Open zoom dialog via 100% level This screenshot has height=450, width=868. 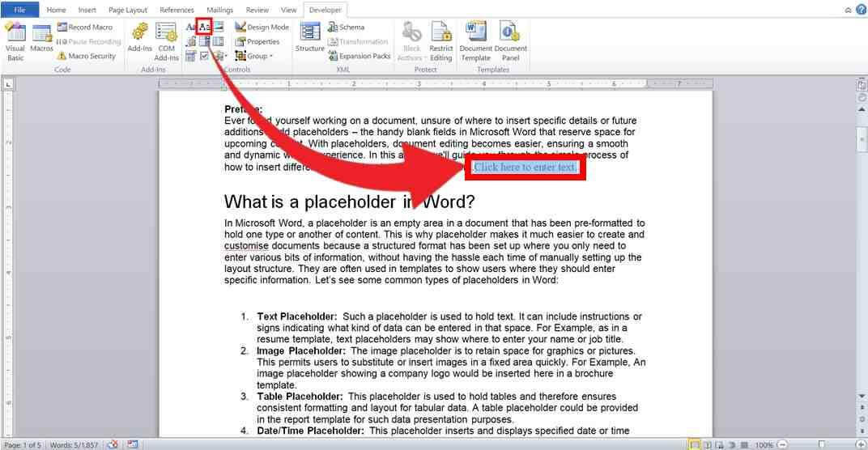pyautogui.click(x=764, y=444)
